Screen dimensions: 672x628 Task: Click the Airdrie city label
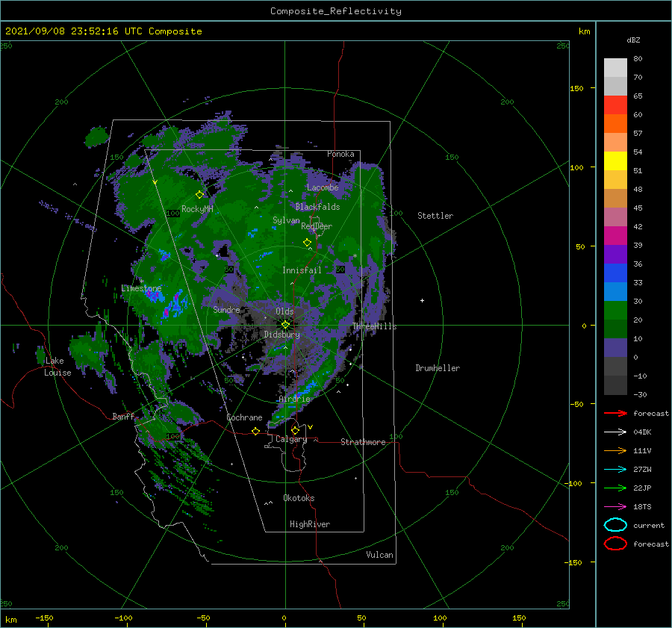point(294,399)
